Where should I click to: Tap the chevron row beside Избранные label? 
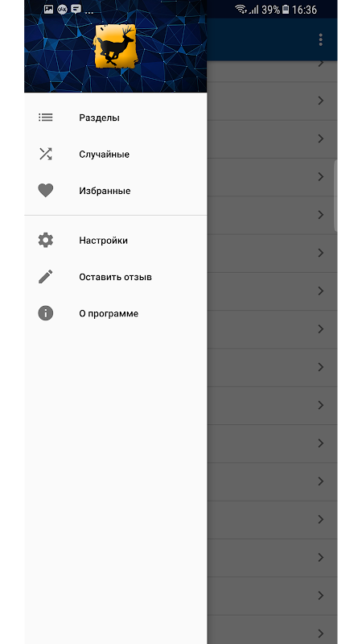pos(272,176)
